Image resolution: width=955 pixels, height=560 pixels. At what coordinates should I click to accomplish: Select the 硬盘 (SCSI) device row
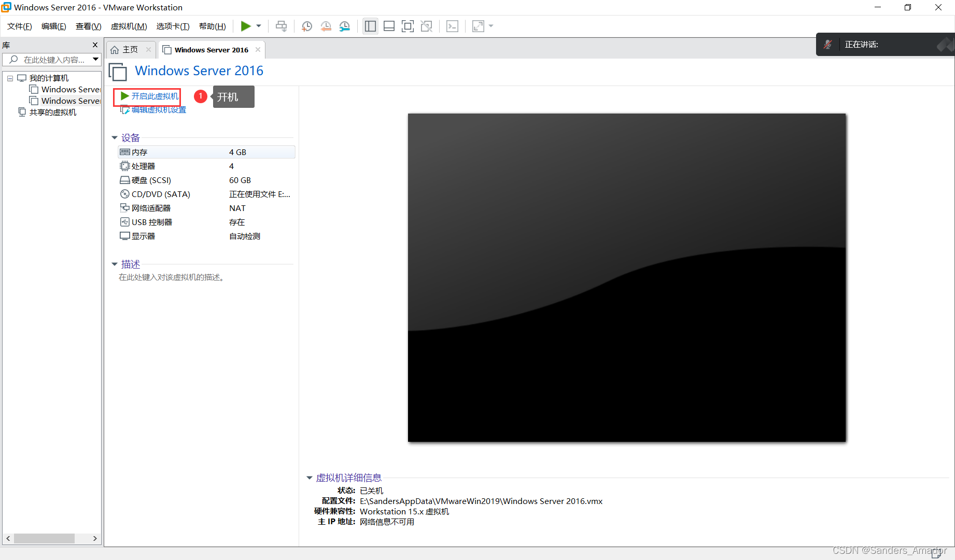pos(207,180)
